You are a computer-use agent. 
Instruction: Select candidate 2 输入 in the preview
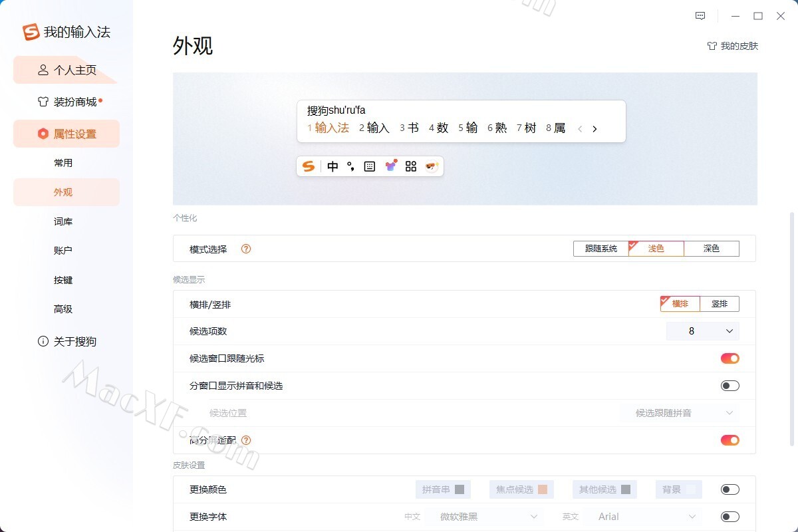(374, 128)
